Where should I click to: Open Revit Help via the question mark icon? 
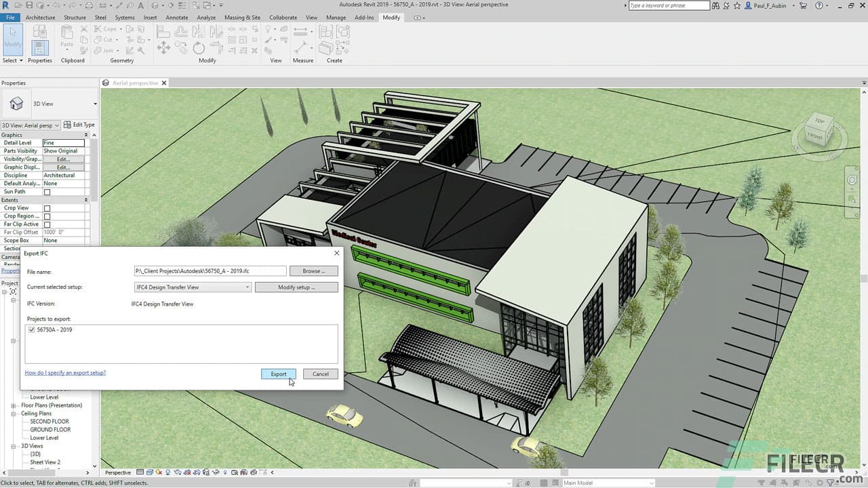(x=818, y=5)
